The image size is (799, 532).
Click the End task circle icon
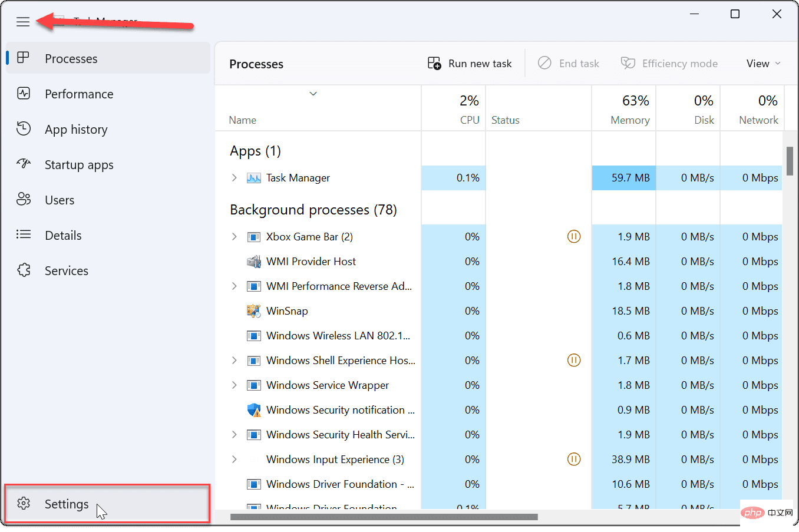[544, 62]
